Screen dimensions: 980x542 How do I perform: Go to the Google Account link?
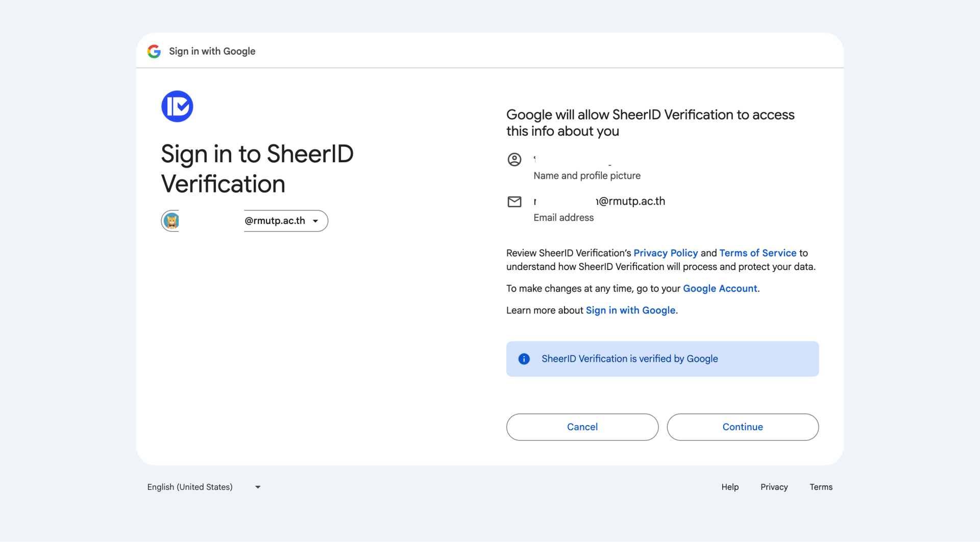[x=720, y=289]
